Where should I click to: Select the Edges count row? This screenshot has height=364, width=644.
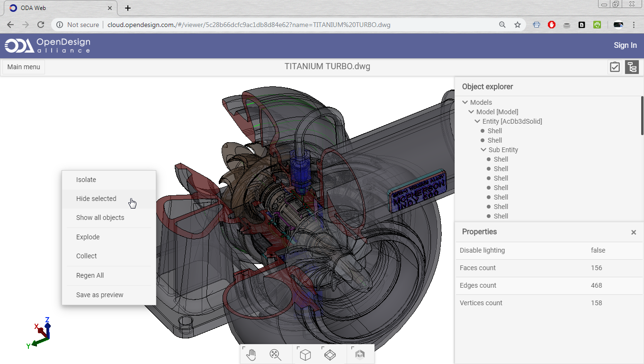549,285
